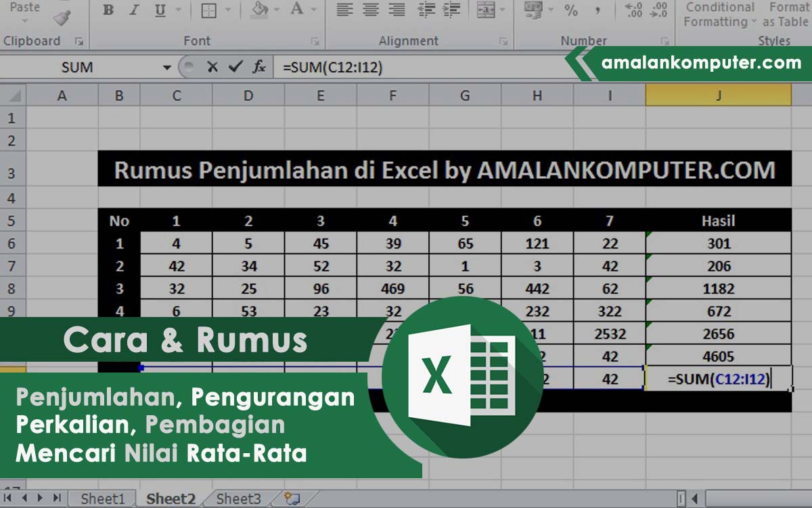Go to previous sheet arrow
The width and height of the screenshot is (812, 508).
25,499
